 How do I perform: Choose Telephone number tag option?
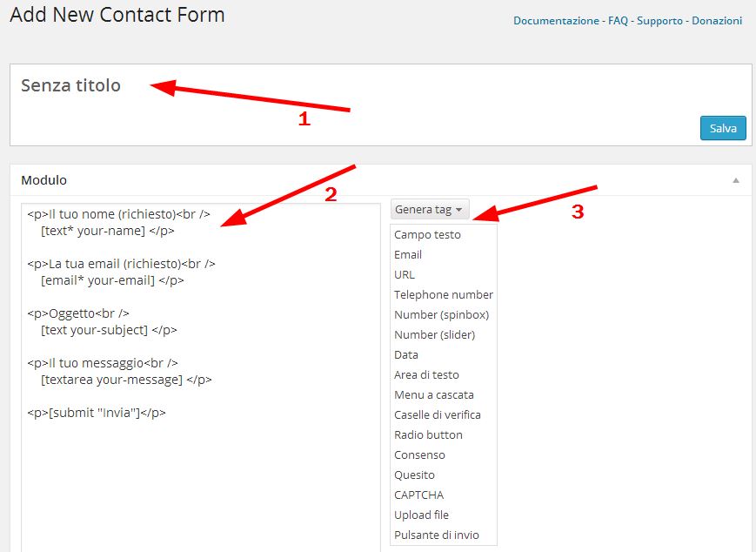pos(443,295)
